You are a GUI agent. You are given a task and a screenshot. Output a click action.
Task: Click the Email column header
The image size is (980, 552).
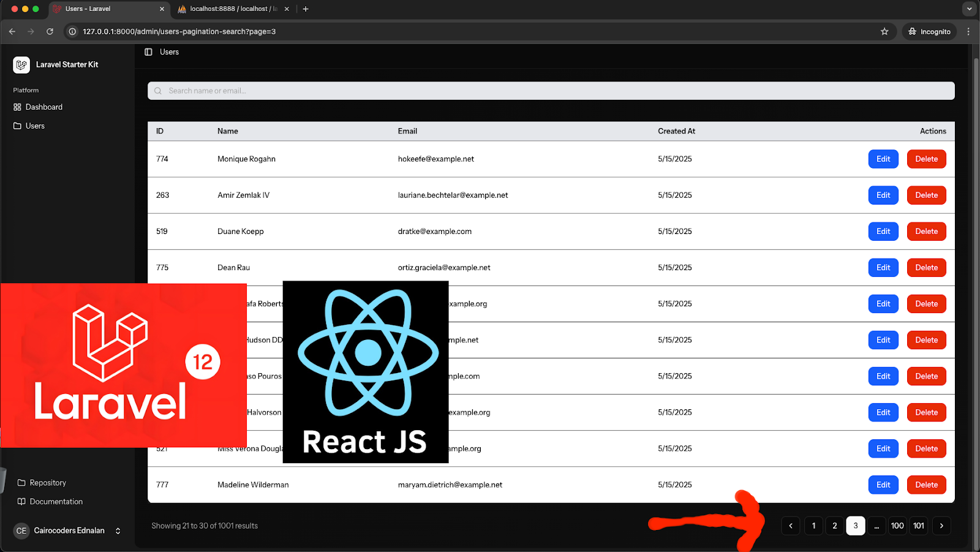407,131
